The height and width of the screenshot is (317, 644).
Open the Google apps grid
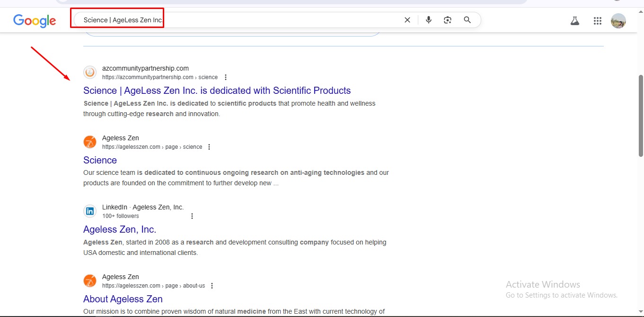pos(597,21)
